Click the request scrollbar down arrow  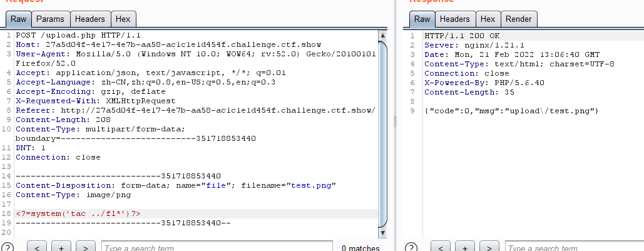coord(383,233)
